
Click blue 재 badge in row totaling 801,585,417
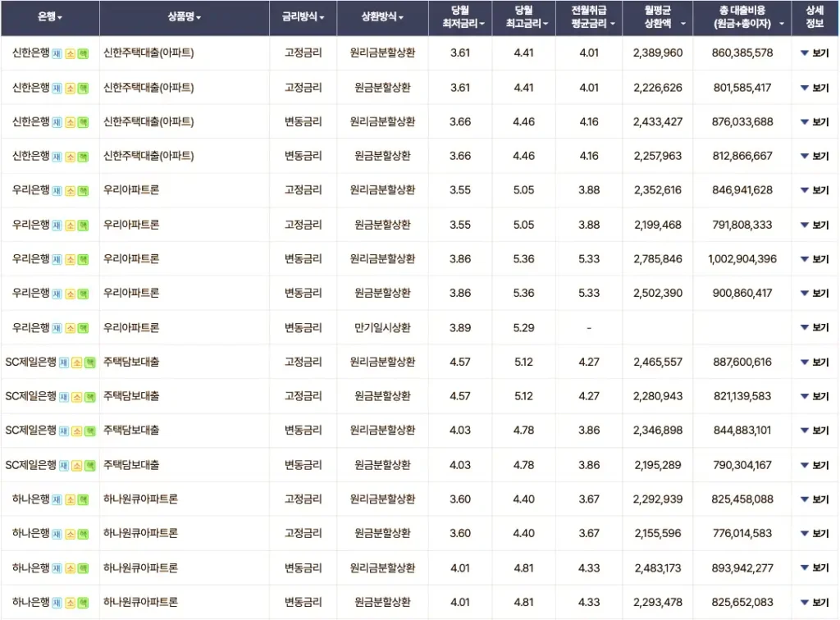point(57,89)
